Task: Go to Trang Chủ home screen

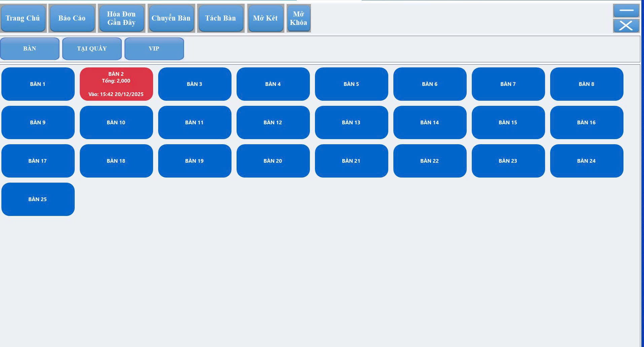Action: pyautogui.click(x=23, y=18)
